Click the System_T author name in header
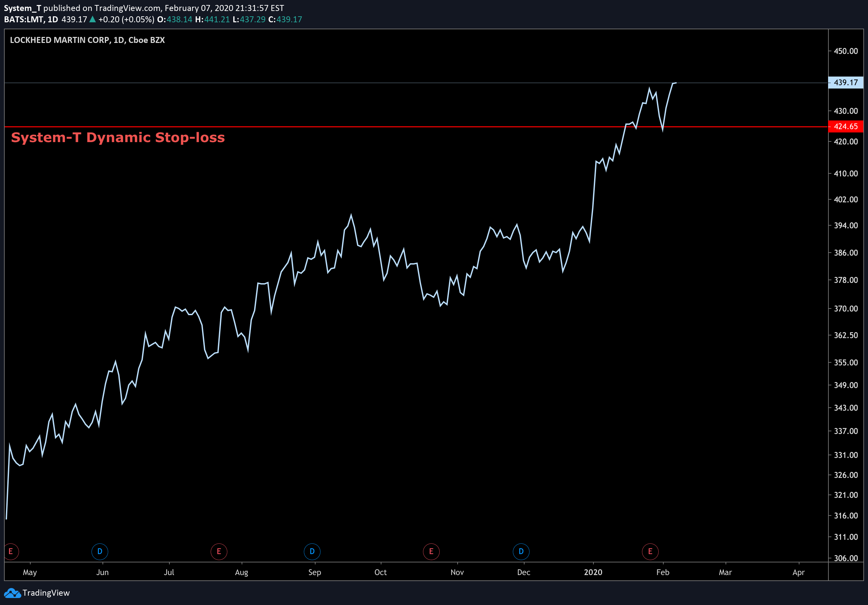 [23, 8]
